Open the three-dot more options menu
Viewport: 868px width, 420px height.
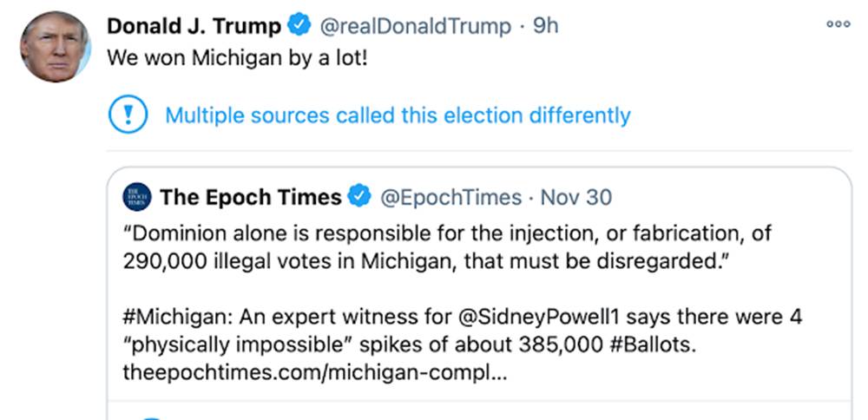(x=838, y=25)
